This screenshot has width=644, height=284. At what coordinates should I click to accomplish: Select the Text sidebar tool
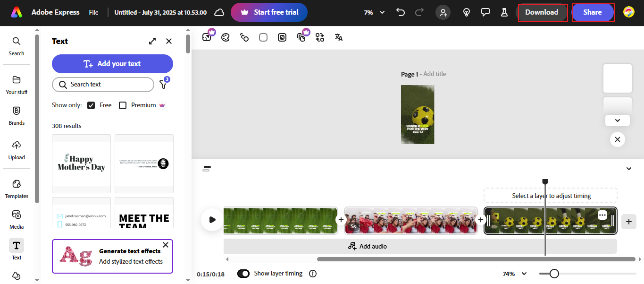17,250
